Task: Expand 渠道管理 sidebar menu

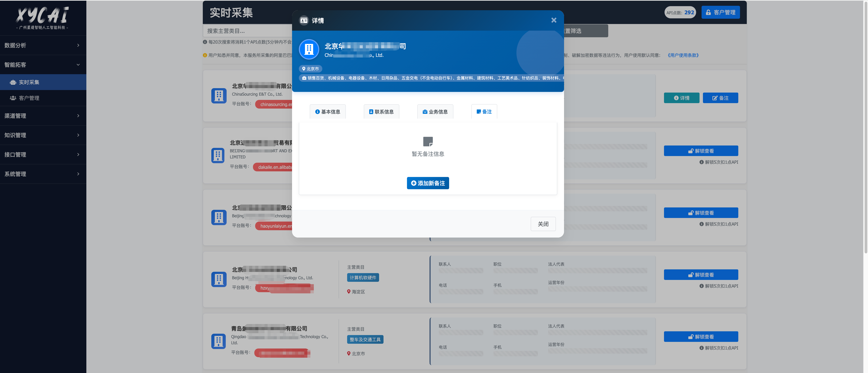Action: 43,116
